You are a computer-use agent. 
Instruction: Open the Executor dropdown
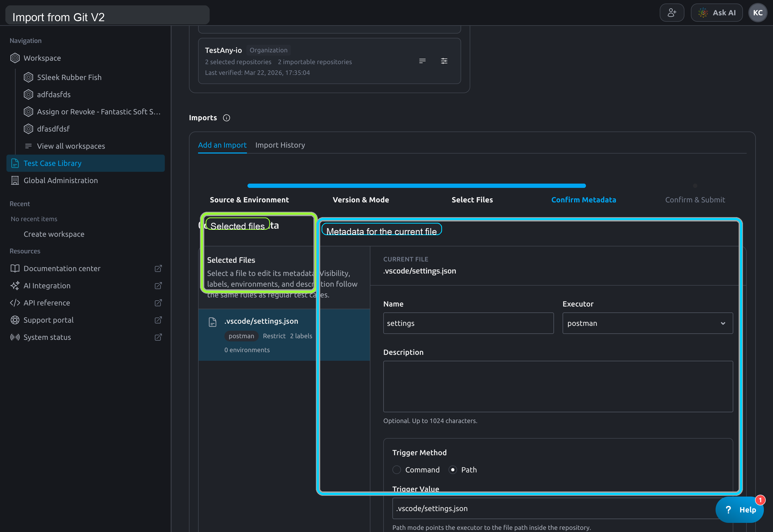(x=647, y=323)
